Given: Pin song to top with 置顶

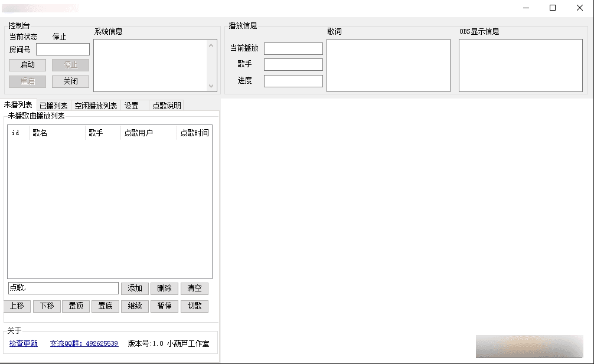Looking at the screenshot, I should coord(76,306).
